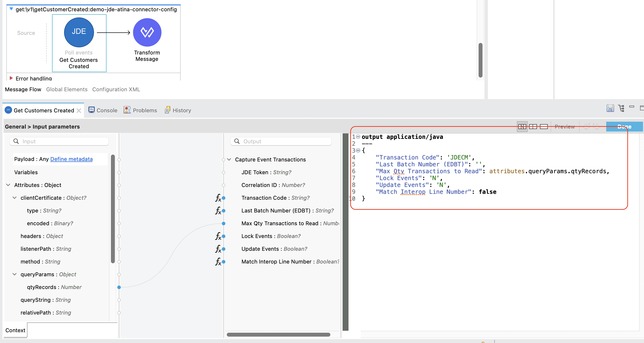644x343 pixels.
Task: Click fx icon beside Transaction Code
Action: pyautogui.click(x=218, y=198)
